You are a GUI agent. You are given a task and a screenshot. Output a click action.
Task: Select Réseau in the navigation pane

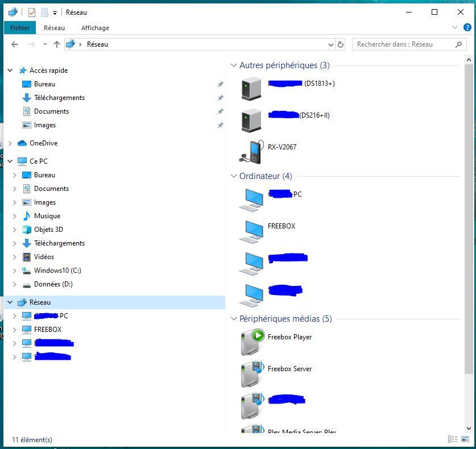[x=114, y=302]
